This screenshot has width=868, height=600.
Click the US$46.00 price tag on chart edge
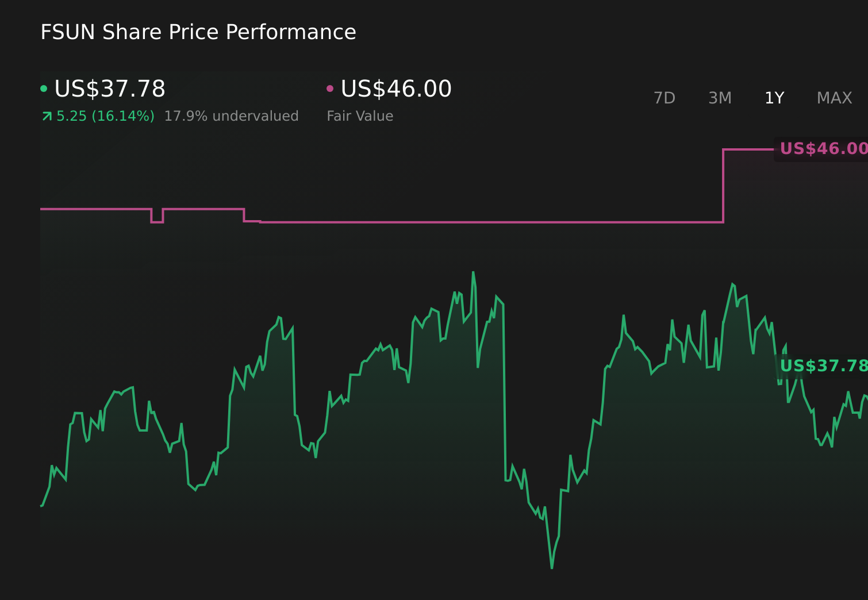(x=823, y=148)
